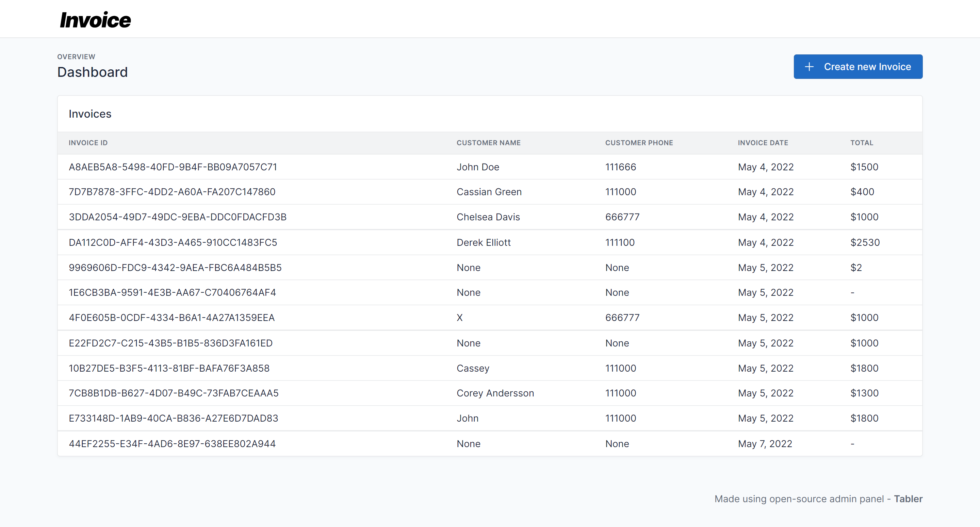Select the invoice with customer name X

[x=380, y=318]
